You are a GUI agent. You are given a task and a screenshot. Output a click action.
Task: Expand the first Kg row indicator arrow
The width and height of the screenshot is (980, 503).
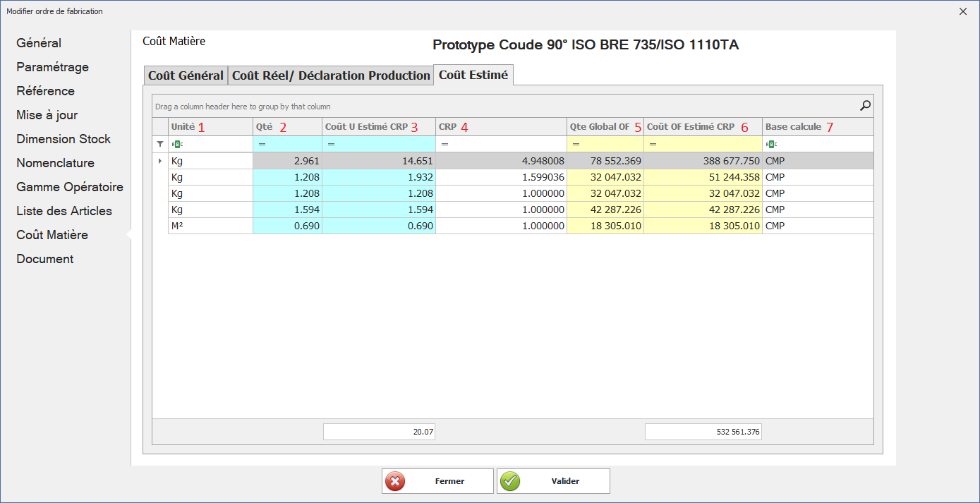tap(160, 161)
